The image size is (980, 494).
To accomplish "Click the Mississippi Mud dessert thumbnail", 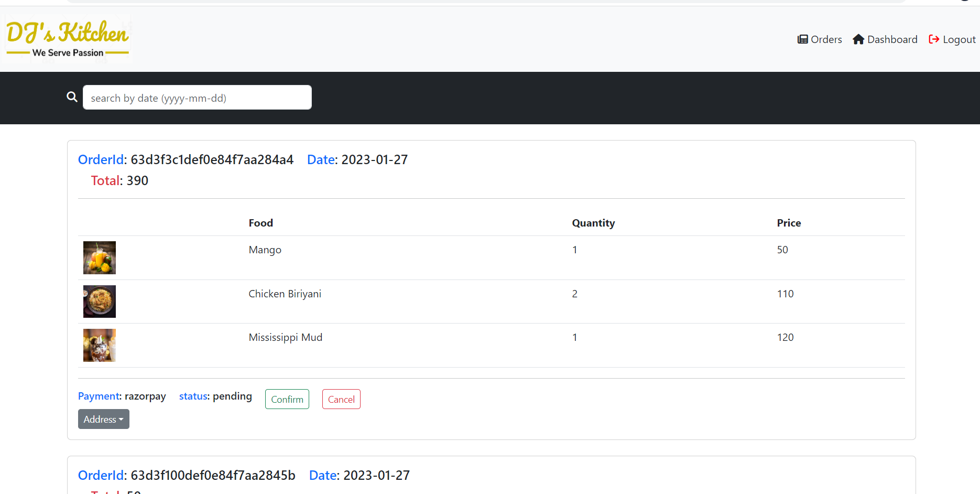I will coord(99,345).
